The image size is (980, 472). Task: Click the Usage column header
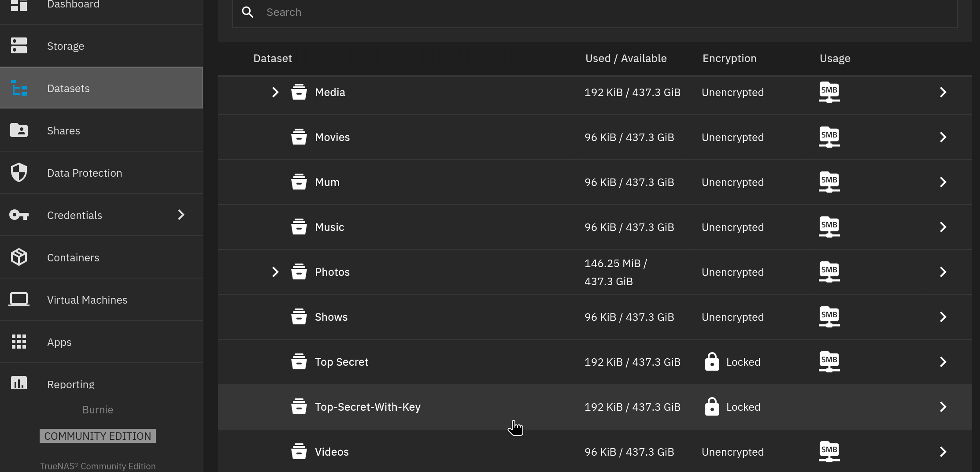[835, 58]
